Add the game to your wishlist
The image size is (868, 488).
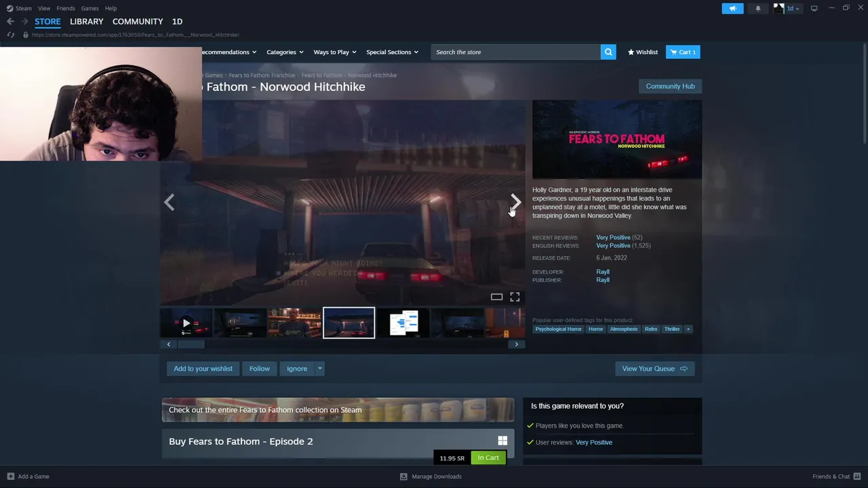203,369
